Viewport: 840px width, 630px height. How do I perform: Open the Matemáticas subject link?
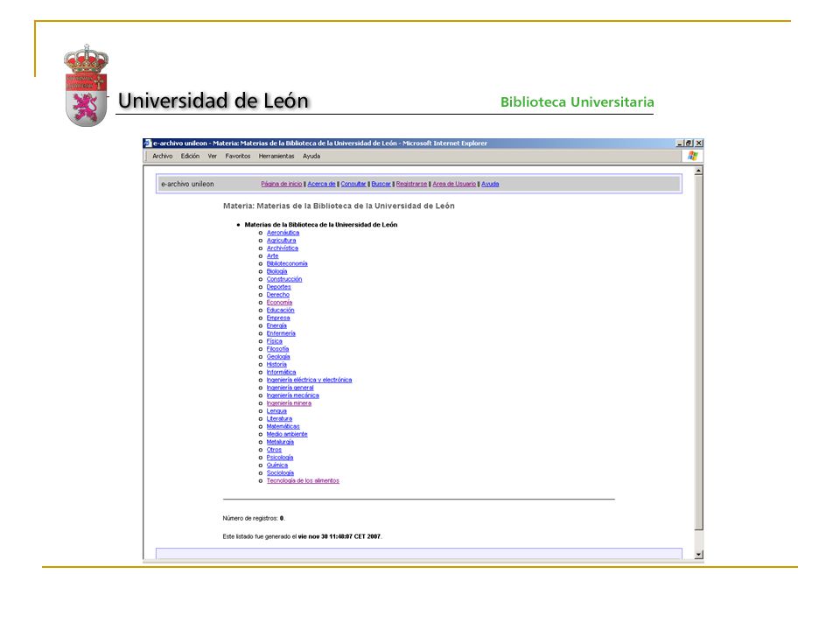tap(283, 427)
